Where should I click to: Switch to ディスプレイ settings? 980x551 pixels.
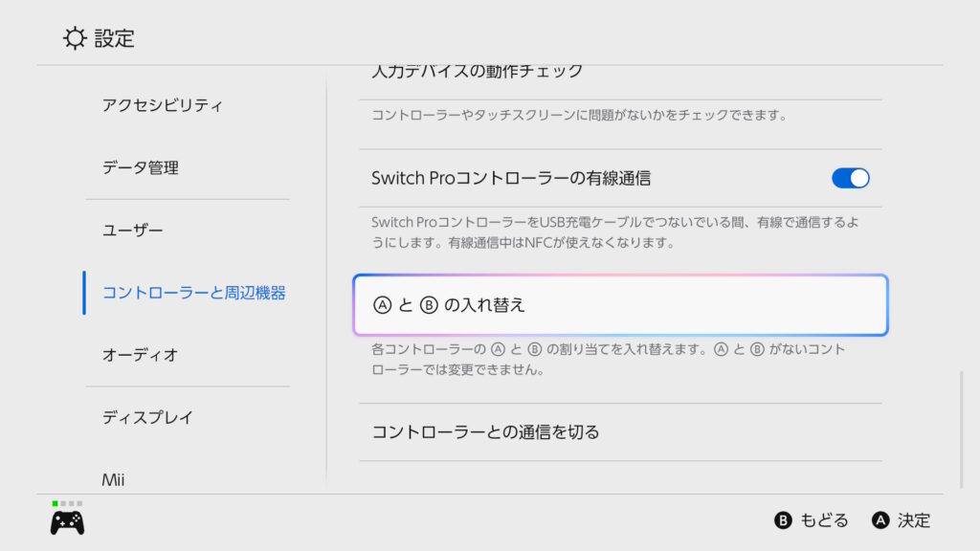tap(148, 417)
